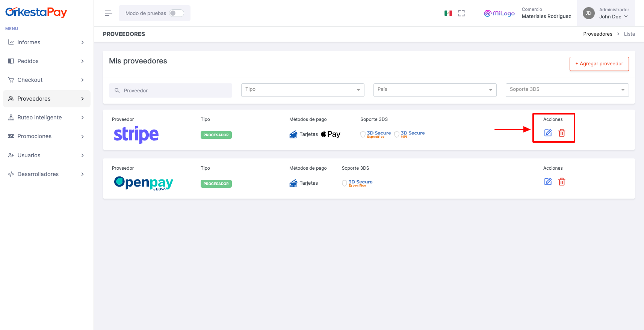Click the PROVEEDORES page title
Viewport: 644px width, 330px height.
click(x=124, y=34)
